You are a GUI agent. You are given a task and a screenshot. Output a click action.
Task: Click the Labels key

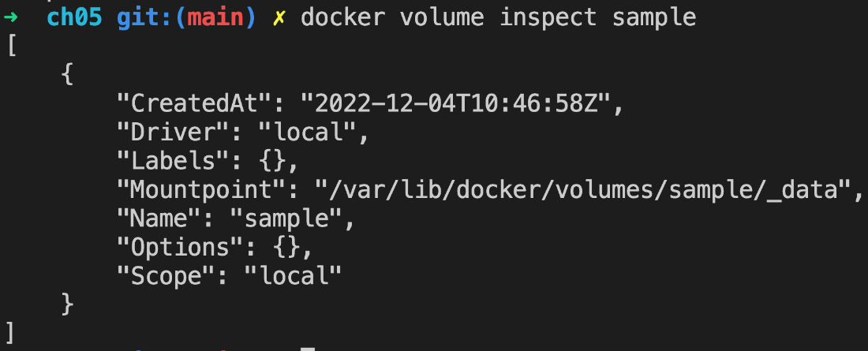(x=174, y=161)
